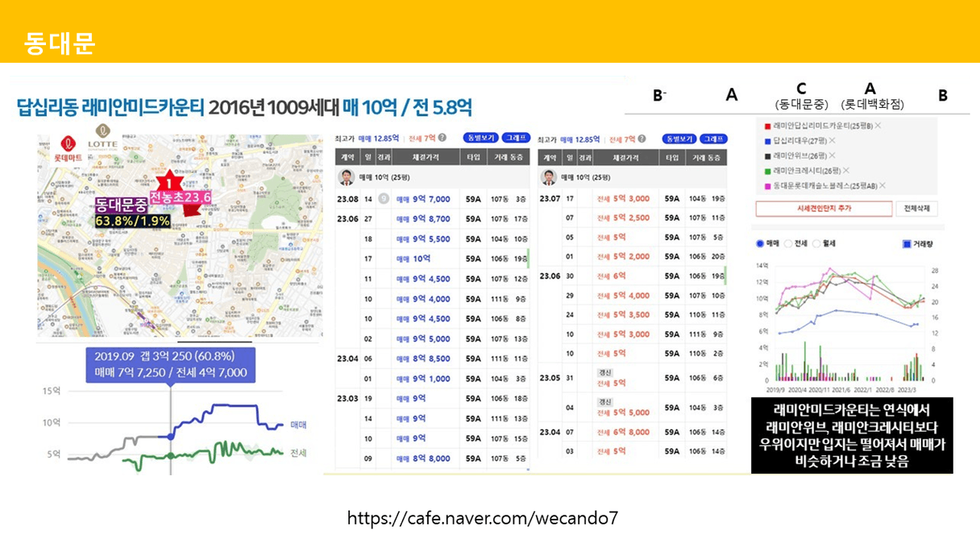The image size is (980, 551).
Task: Click 타입 column header in right table
Action: click(674, 158)
